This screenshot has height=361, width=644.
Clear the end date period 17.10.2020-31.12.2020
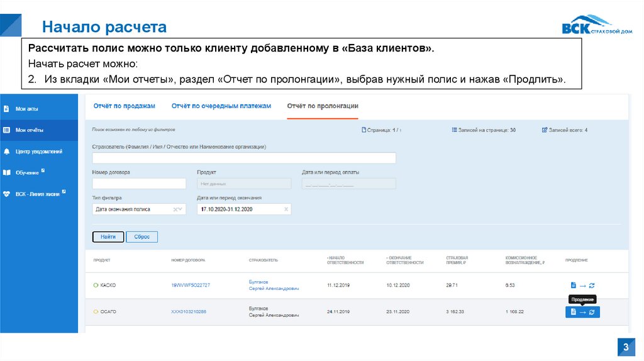286,209
